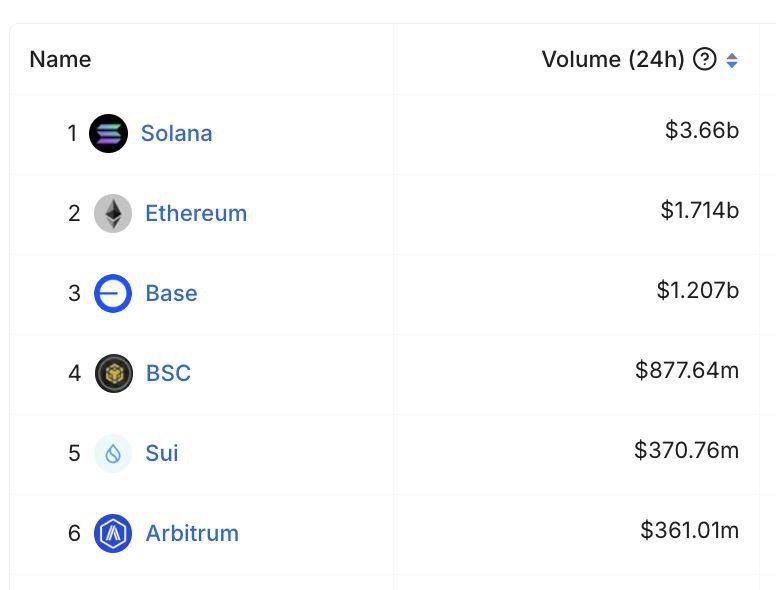Click the BSC gold cube logo
Viewport: 776px width, 590px height.
[x=113, y=373]
